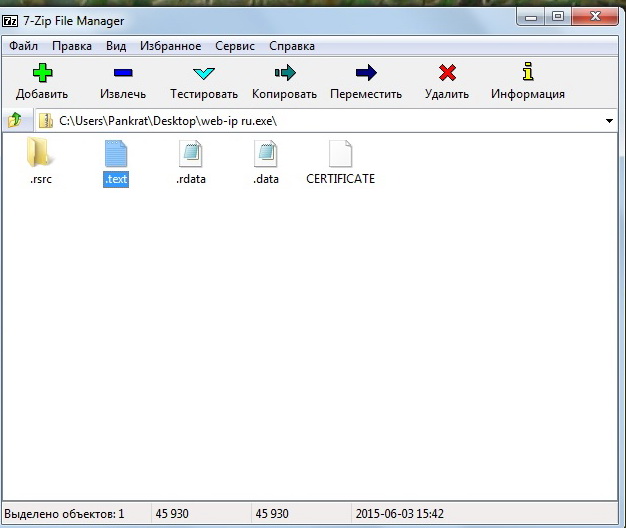Viewport: 626px width, 528px height.
Task: Open the Правка menu
Action: (x=72, y=46)
